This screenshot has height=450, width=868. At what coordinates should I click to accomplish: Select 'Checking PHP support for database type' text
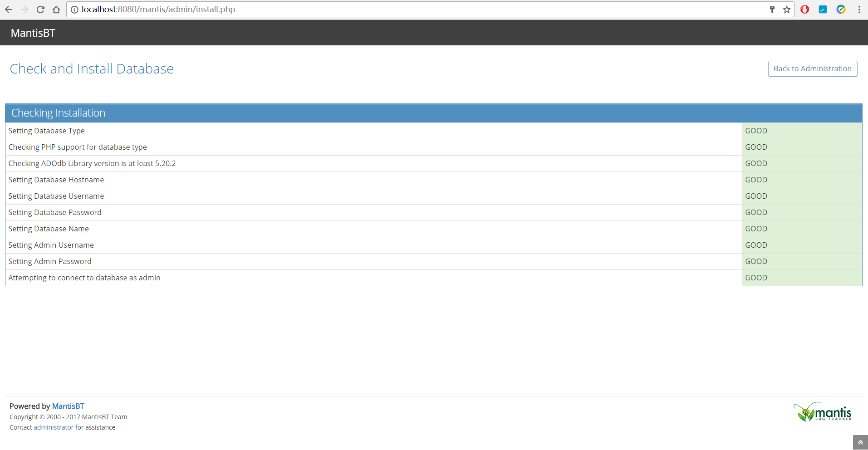coord(78,147)
